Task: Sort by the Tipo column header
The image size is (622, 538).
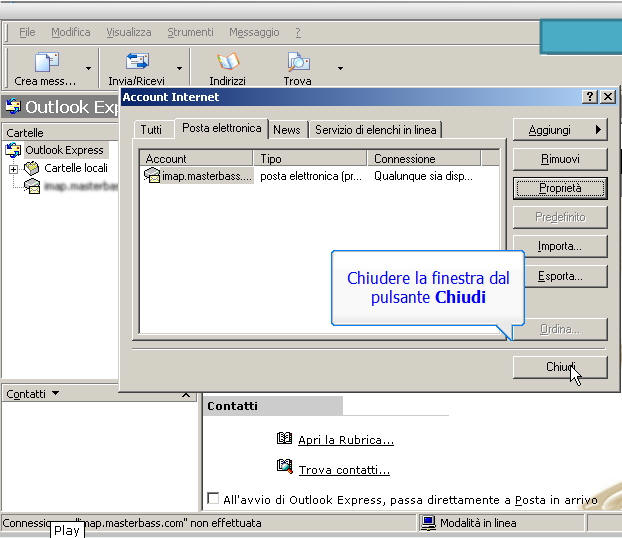Action: click(x=310, y=159)
